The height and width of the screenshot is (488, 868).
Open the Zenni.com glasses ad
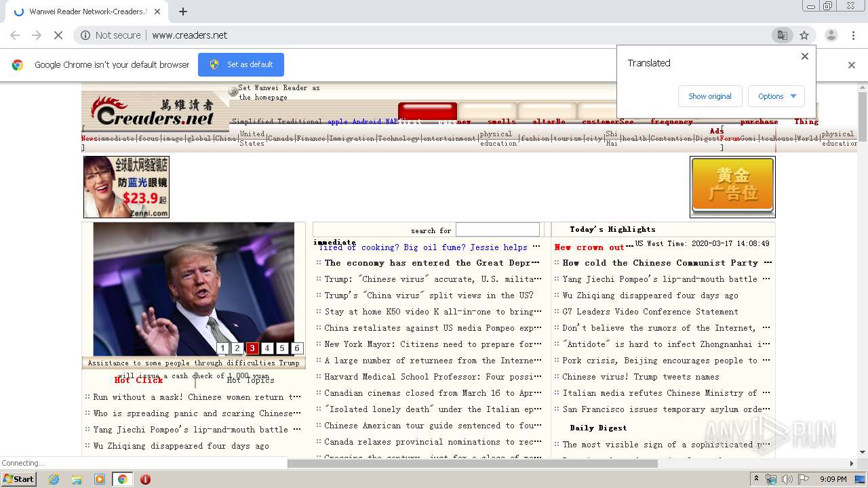[x=126, y=187]
